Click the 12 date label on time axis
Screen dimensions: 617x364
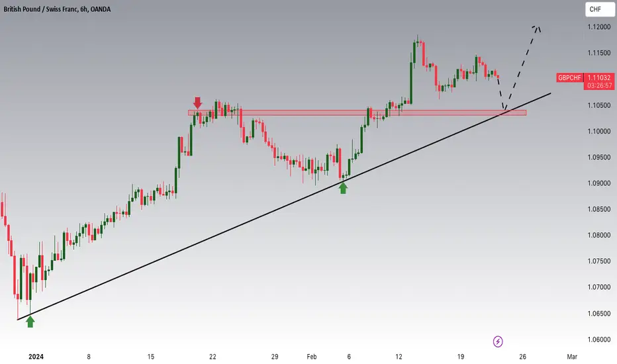coord(399,357)
